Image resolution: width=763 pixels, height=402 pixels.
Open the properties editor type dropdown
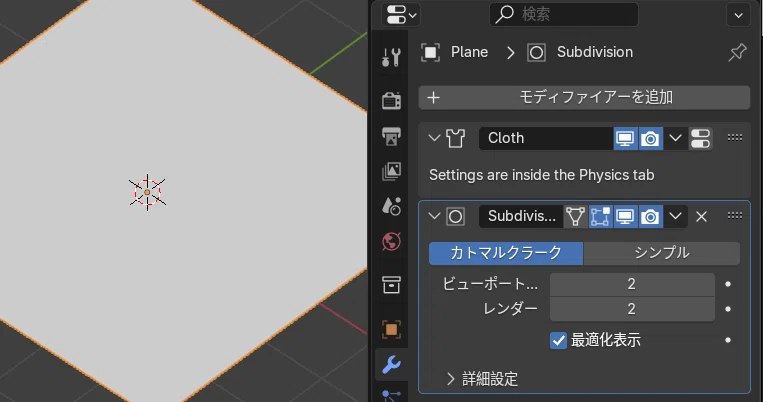coord(401,15)
